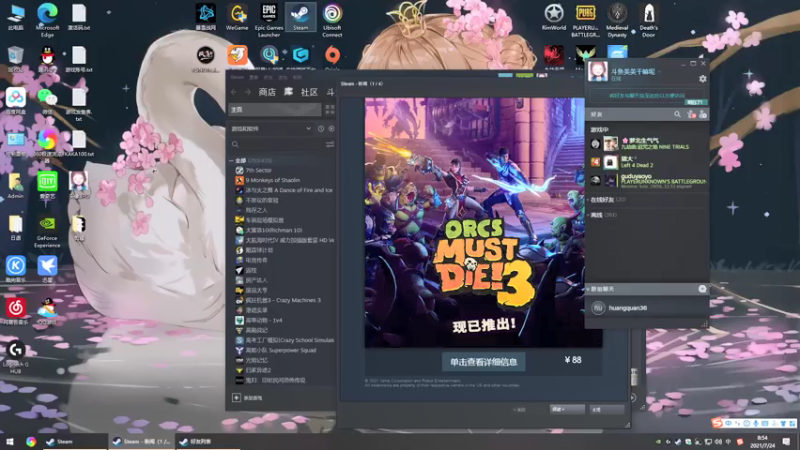Open advanced filter options in library search
This screenshot has height=450, width=800.
pyautogui.click(x=330, y=145)
